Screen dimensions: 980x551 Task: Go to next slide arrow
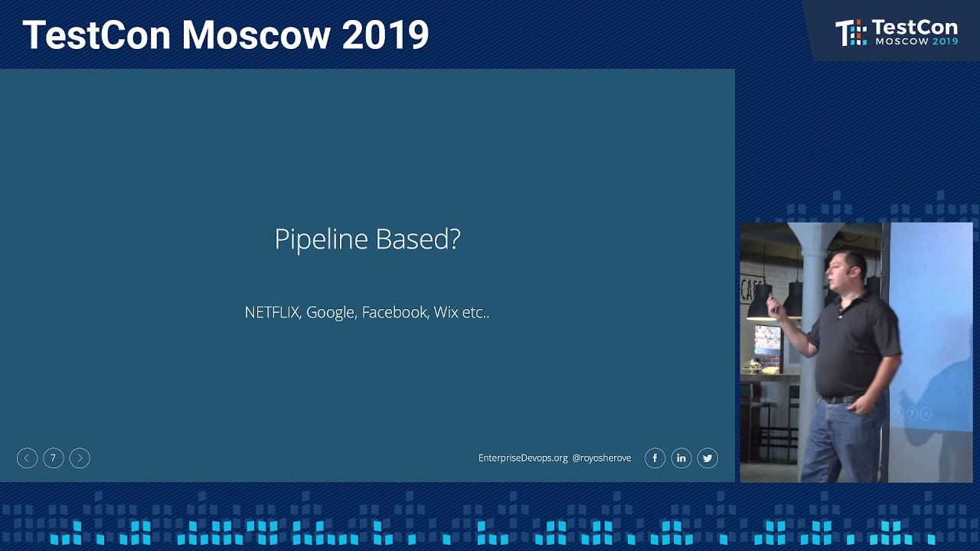[x=80, y=458]
